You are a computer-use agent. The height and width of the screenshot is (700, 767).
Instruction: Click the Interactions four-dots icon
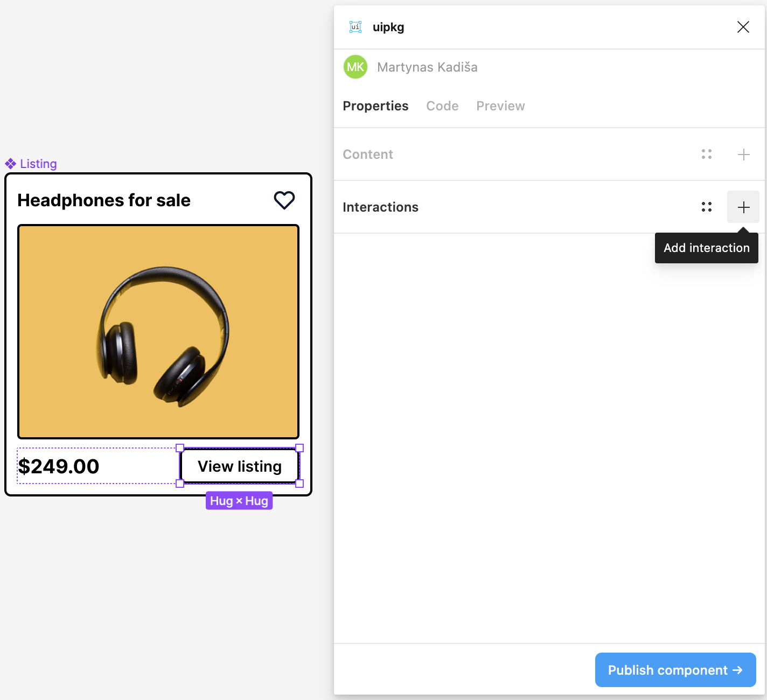click(707, 207)
